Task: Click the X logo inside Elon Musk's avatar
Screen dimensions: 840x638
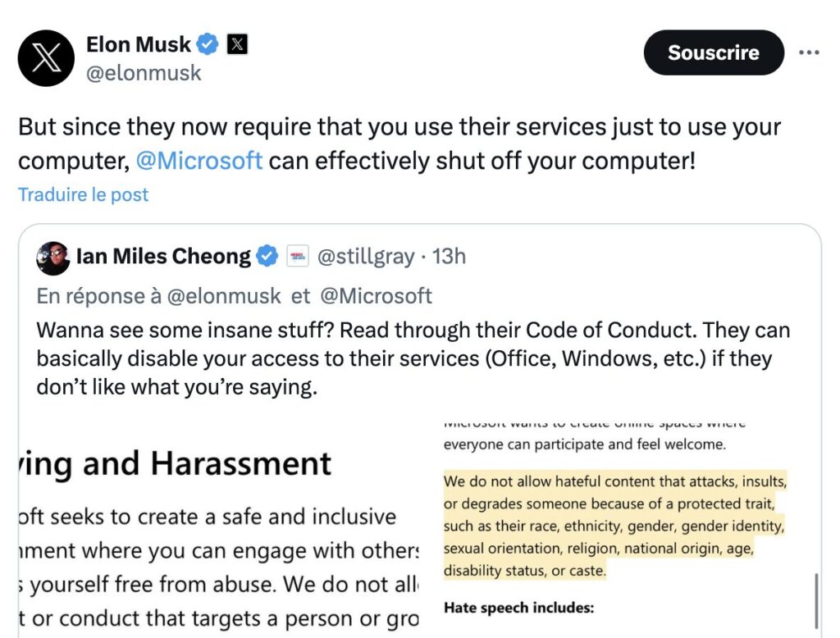Action: click(x=45, y=57)
